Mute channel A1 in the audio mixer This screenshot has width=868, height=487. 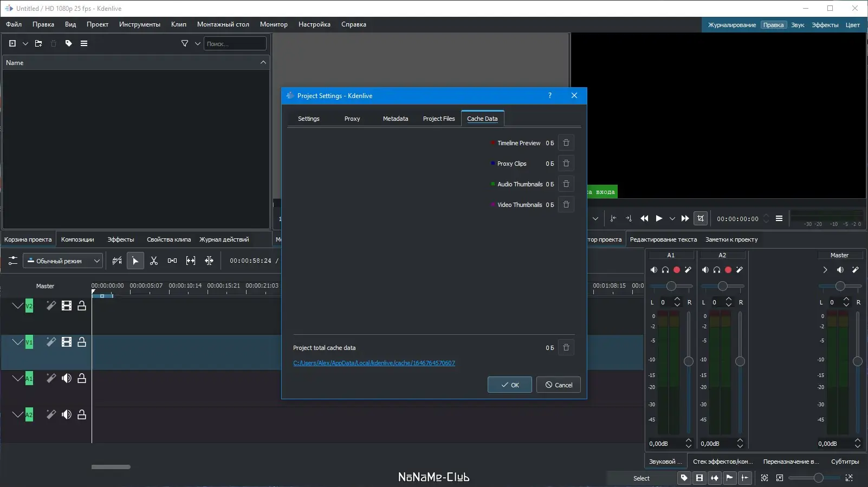pos(654,270)
